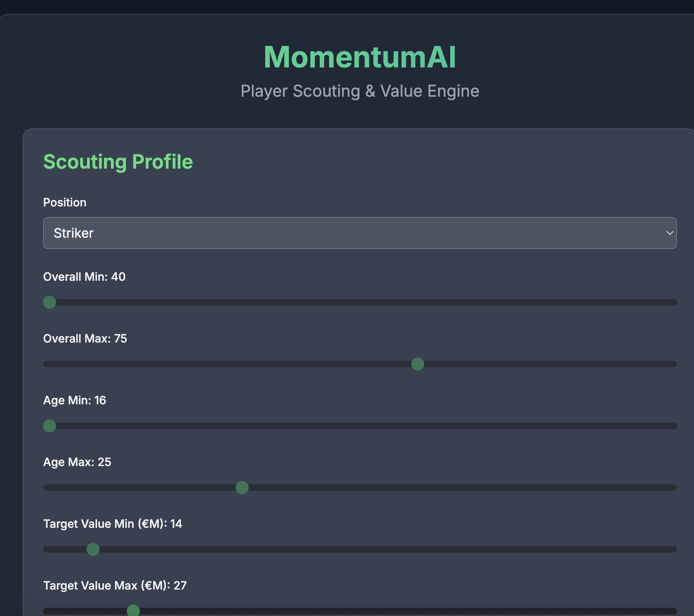Click the "Overall Min: 40" label

point(84,277)
